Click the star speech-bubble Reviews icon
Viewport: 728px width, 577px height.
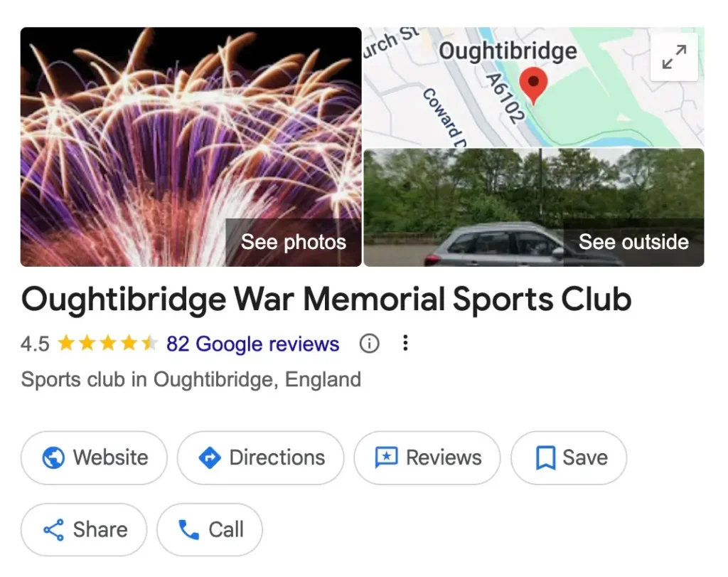tap(386, 457)
